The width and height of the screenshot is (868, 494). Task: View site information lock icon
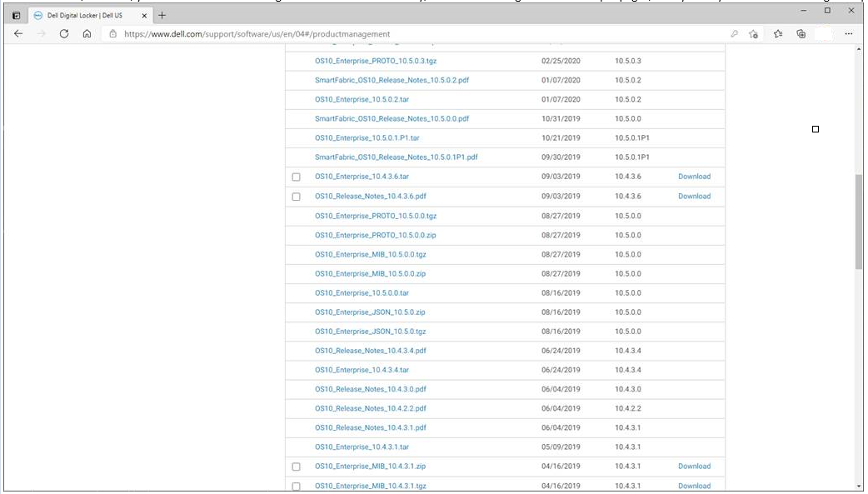tap(113, 34)
